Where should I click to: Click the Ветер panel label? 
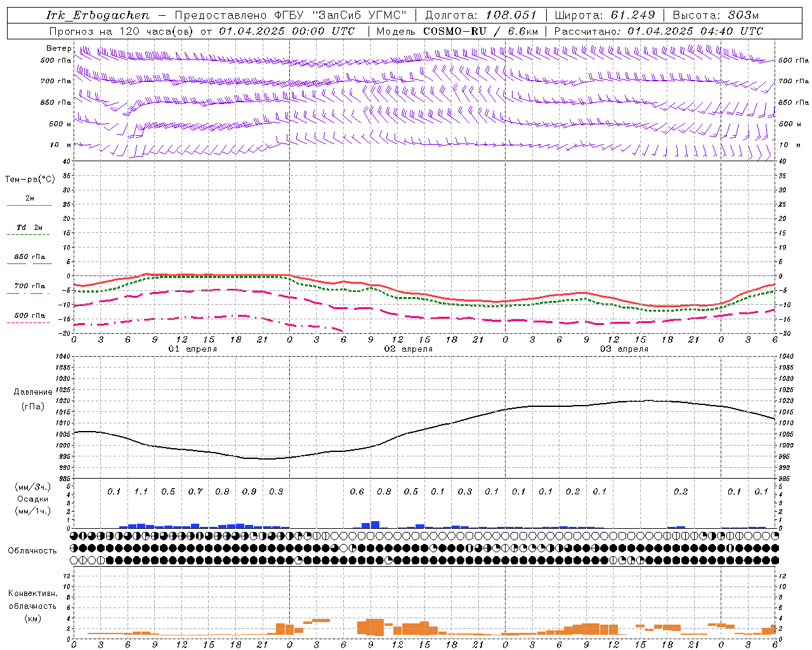click(59, 48)
